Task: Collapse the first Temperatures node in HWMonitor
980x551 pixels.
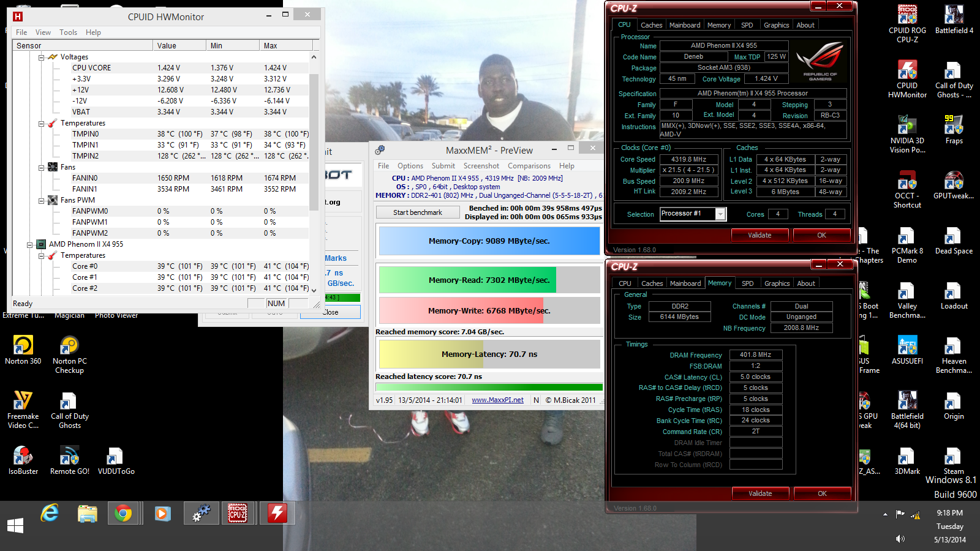Action: pyautogui.click(x=42, y=123)
